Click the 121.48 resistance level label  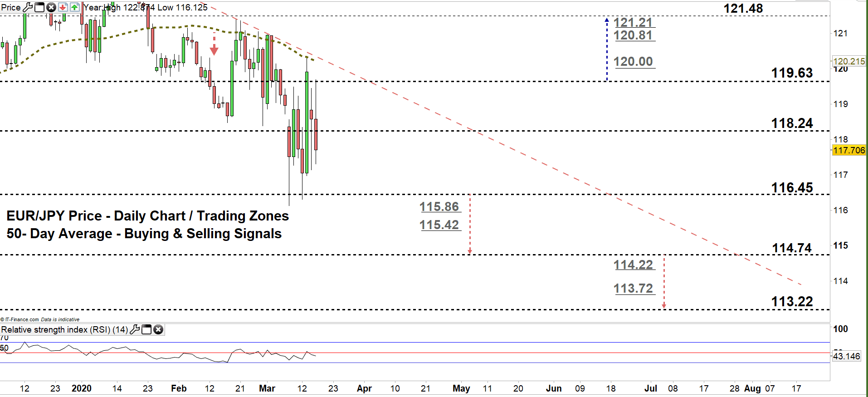tap(743, 8)
